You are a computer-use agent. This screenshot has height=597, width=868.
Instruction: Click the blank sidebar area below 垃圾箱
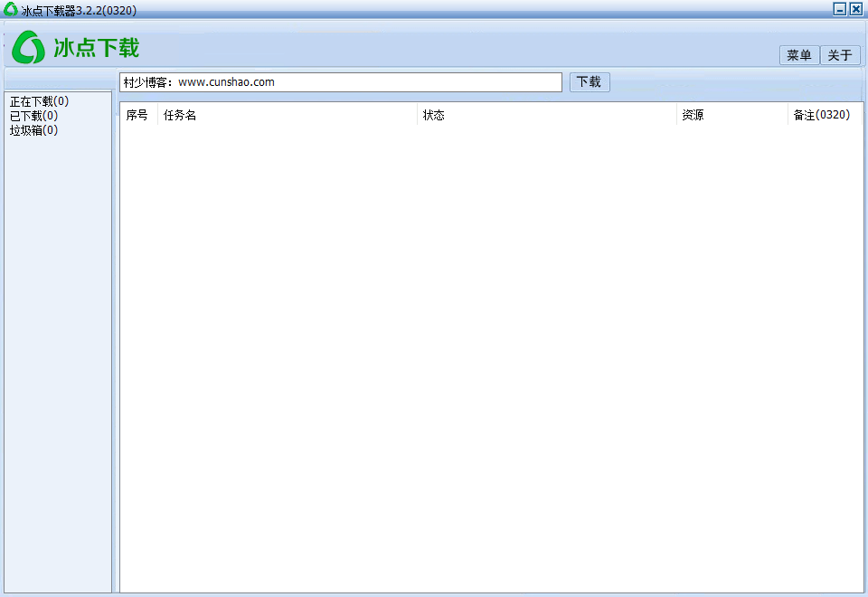pyautogui.click(x=57, y=362)
